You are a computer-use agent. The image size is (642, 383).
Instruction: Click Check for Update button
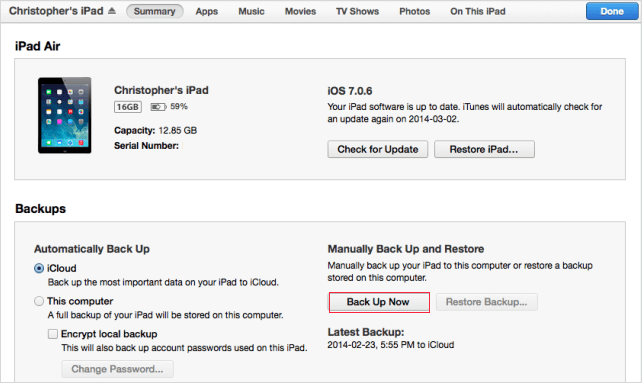378,149
